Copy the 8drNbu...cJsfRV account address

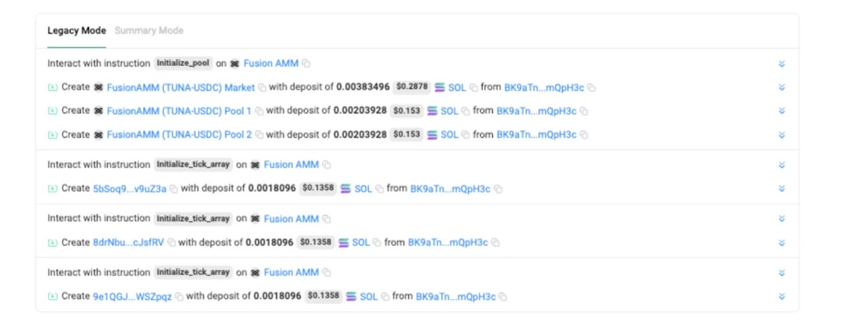(x=171, y=242)
